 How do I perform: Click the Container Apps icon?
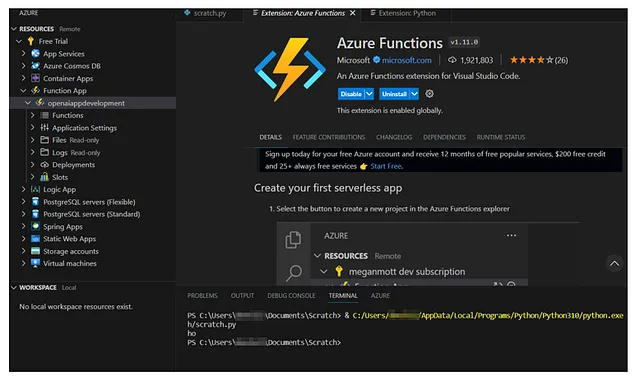tap(36, 78)
